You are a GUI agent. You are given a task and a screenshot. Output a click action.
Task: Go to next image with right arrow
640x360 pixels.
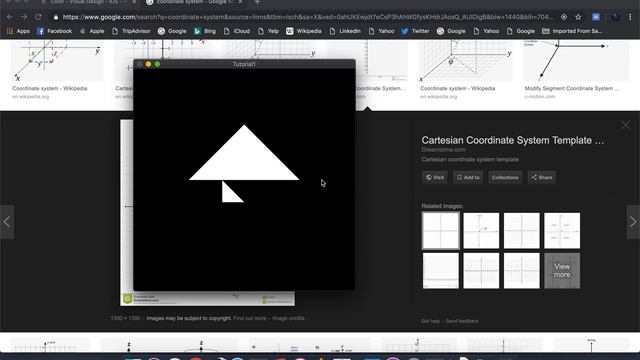click(633, 222)
